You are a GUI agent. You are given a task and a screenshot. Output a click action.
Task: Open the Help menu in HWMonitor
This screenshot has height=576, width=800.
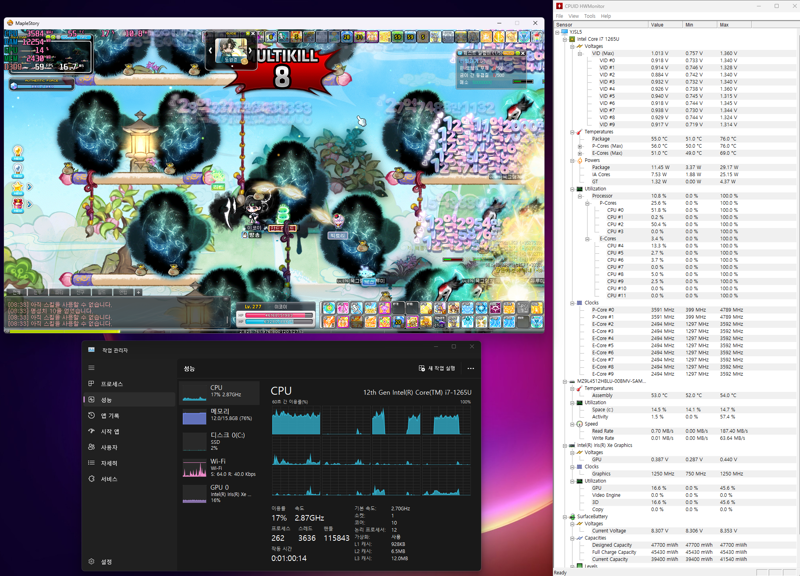coord(606,16)
